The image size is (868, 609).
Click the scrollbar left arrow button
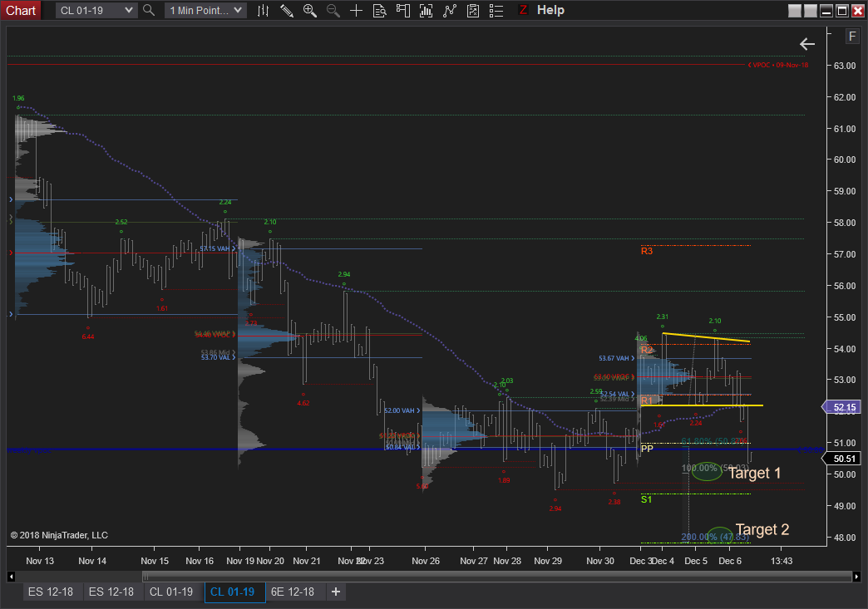point(11,577)
